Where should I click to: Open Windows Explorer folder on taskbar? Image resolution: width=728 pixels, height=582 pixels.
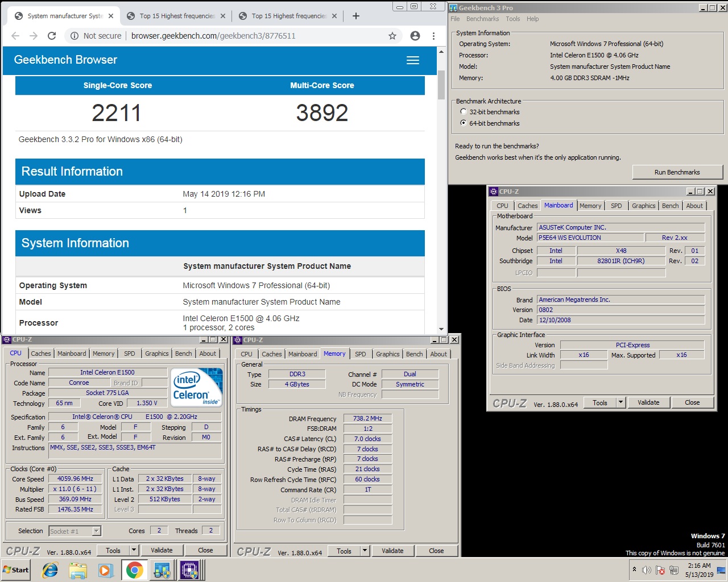(x=78, y=570)
